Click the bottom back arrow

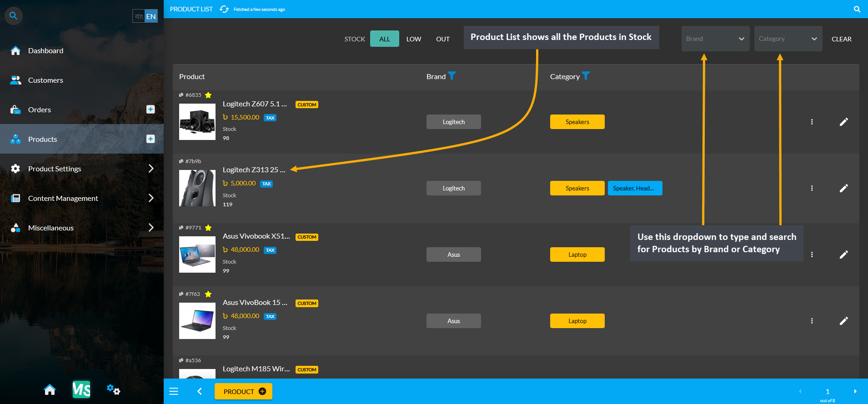200,391
